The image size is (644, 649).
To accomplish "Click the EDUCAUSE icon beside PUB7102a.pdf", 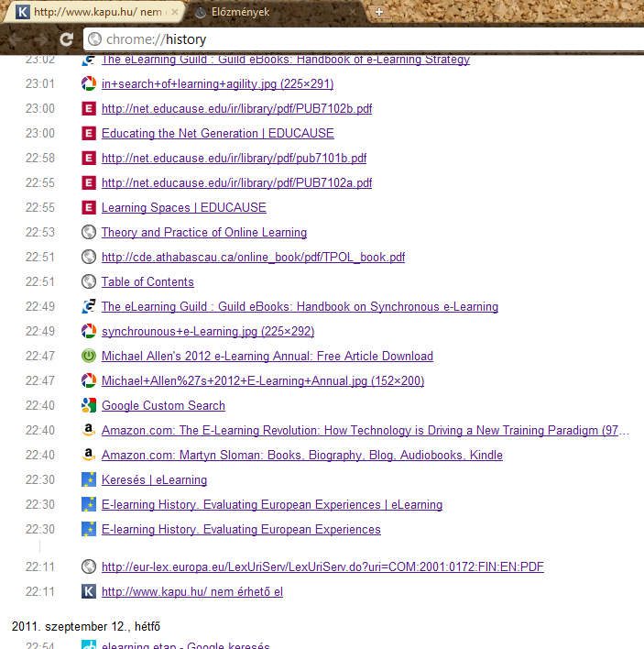I will 89,182.
